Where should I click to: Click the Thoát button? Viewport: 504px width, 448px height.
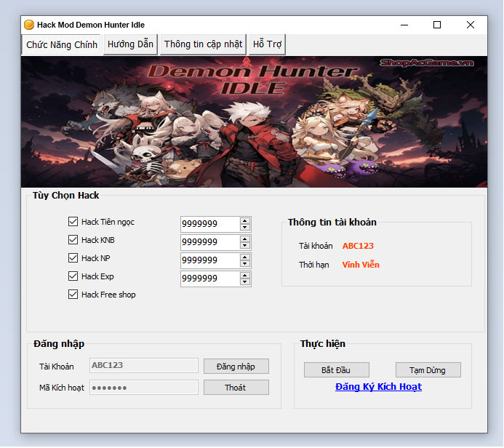(236, 388)
